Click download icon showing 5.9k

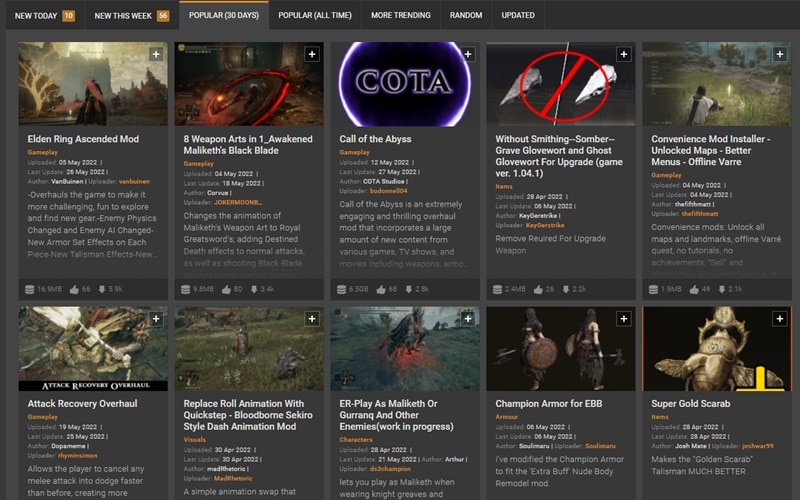click(x=102, y=289)
